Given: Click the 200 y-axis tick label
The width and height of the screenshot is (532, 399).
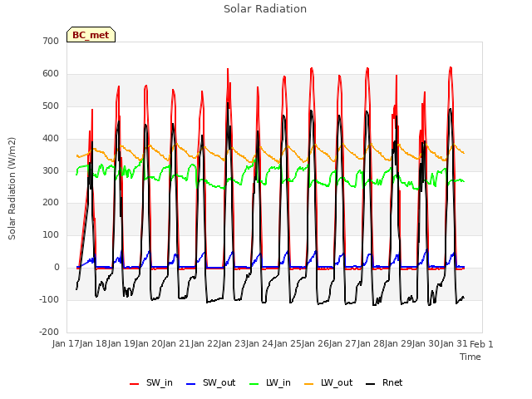Looking at the screenshot, I should (51, 203).
